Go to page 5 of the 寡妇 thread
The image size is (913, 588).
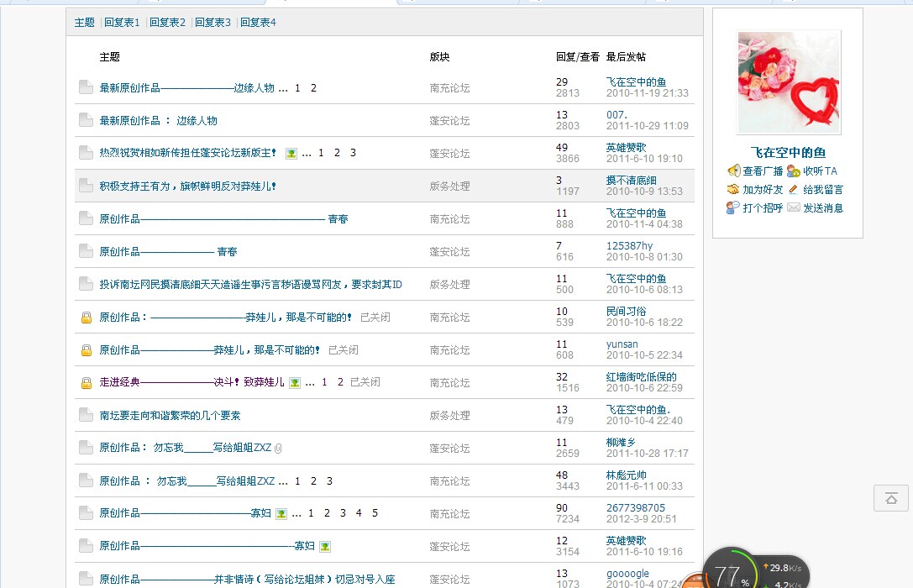point(375,513)
